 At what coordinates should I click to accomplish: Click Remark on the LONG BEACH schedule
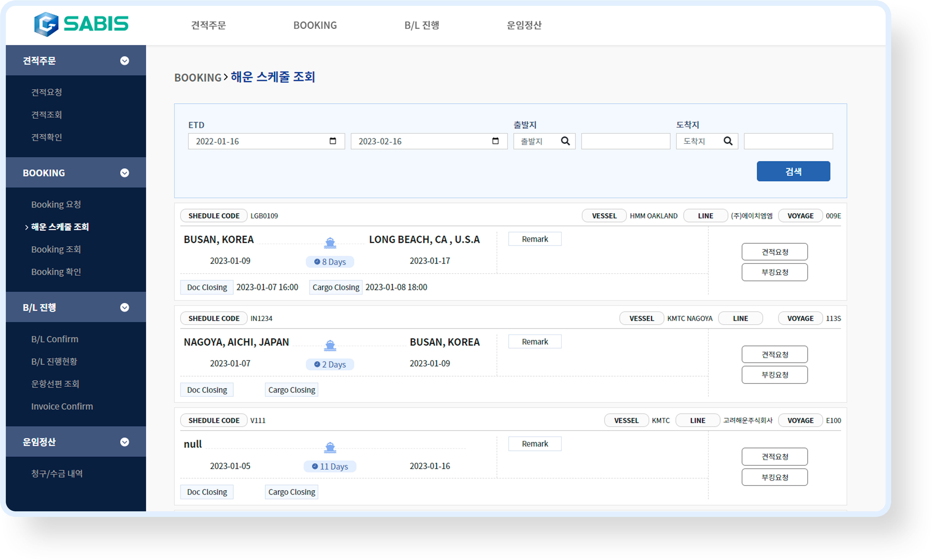tap(535, 239)
